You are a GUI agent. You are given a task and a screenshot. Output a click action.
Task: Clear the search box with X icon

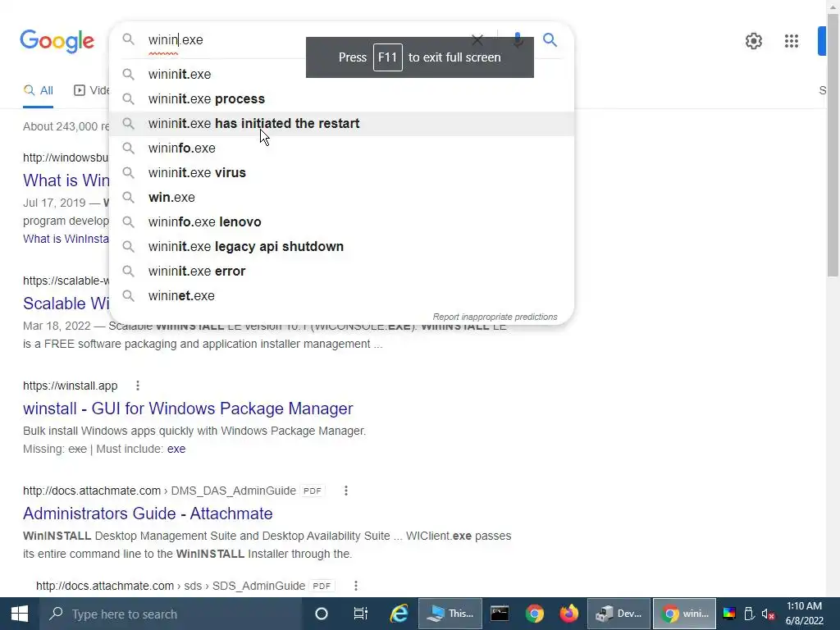477,39
